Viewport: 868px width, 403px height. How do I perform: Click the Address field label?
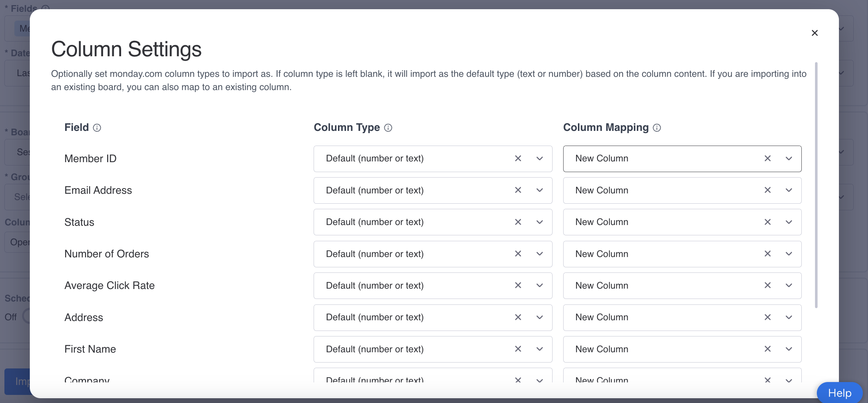(84, 317)
